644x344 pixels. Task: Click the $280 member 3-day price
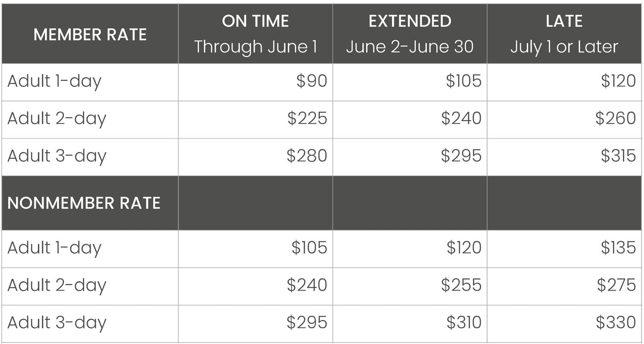tap(307, 156)
